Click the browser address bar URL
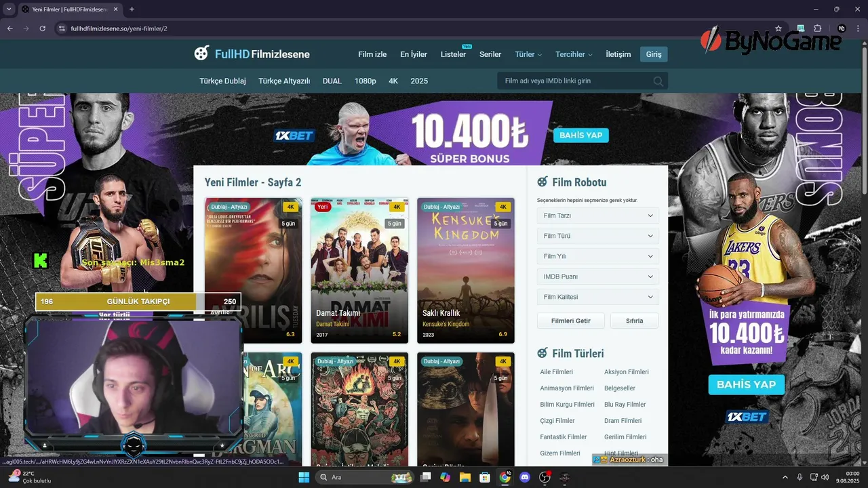 pyautogui.click(x=119, y=28)
